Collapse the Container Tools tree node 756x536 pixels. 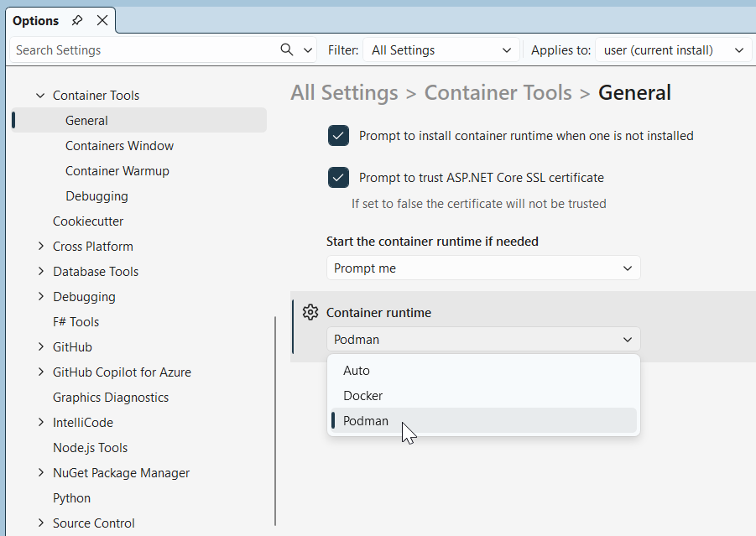[x=40, y=95]
